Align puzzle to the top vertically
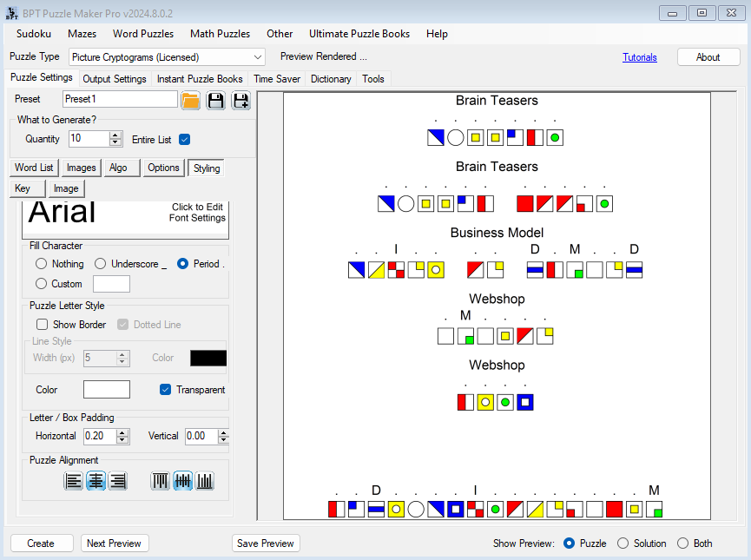Viewport: 751px width, 560px height. (x=161, y=481)
